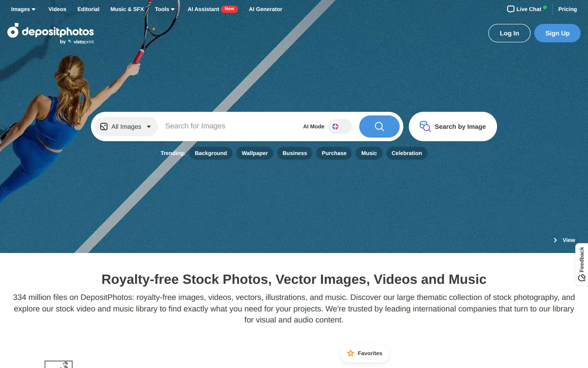Open the All Images dropdown
Image resolution: width=588 pixels, height=368 pixels.
click(x=126, y=126)
